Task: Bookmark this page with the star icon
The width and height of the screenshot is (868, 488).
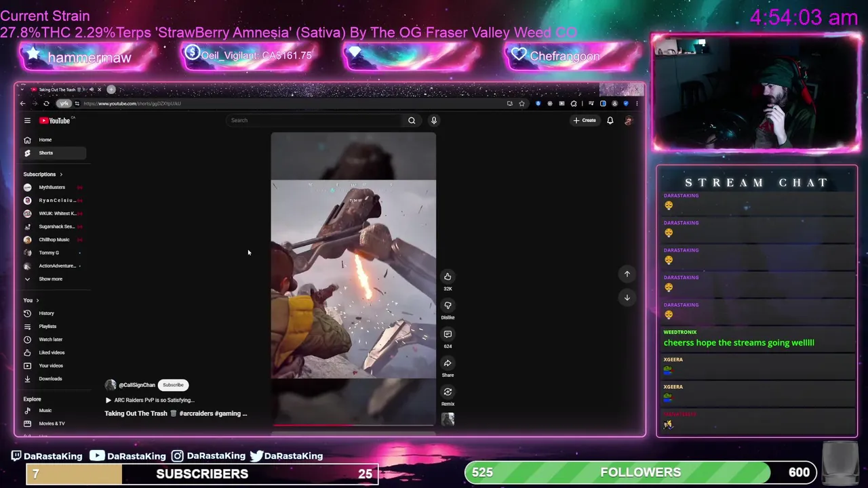Action: 521,104
